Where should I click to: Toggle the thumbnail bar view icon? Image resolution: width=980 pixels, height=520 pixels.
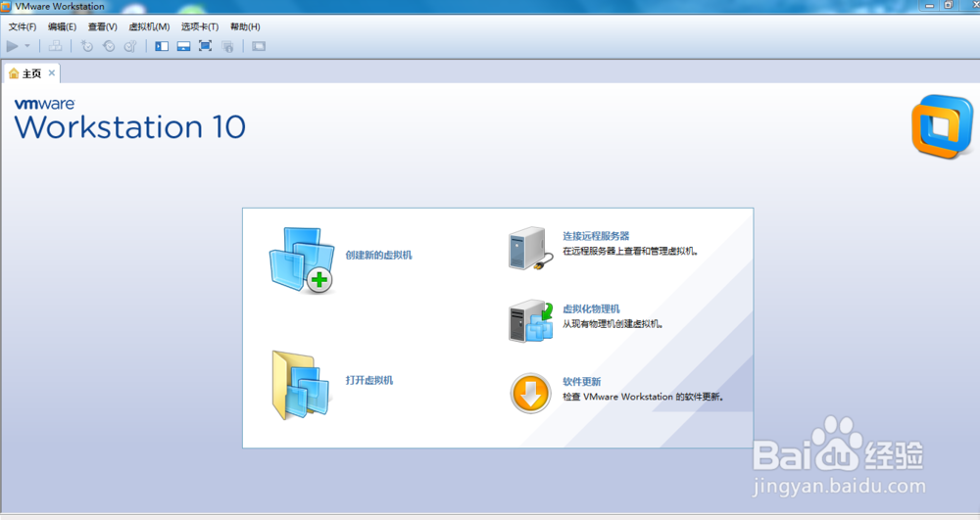click(184, 46)
